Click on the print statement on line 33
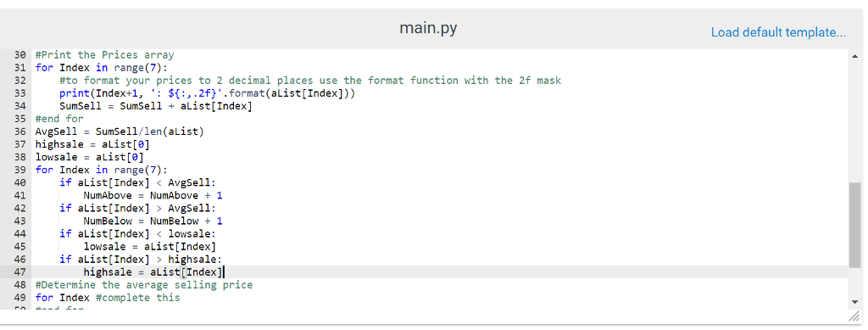Image resolution: width=868 pixels, height=330 pixels. click(x=207, y=93)
